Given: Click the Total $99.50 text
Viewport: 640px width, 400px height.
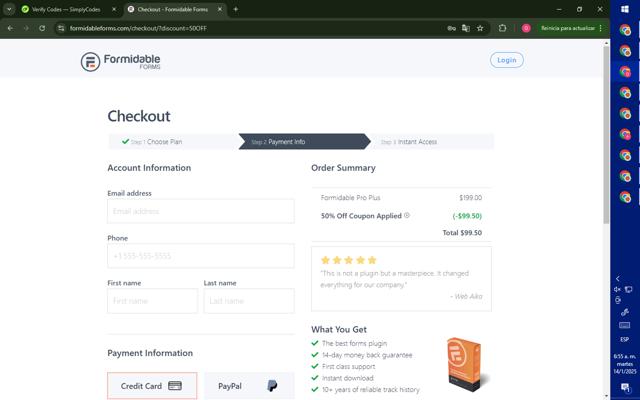Looking at the screenshot, I should (462, 233).
